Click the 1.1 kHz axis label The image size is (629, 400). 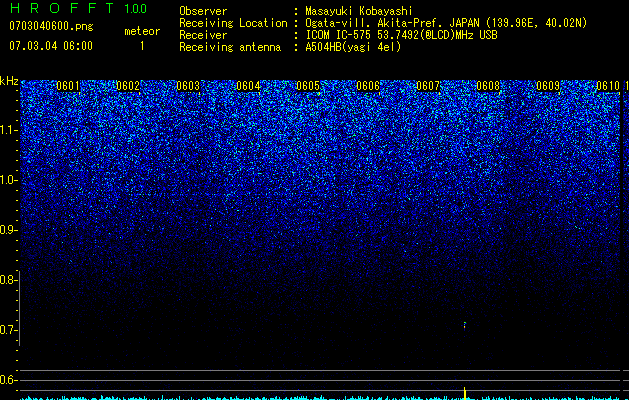pos(8,130)
